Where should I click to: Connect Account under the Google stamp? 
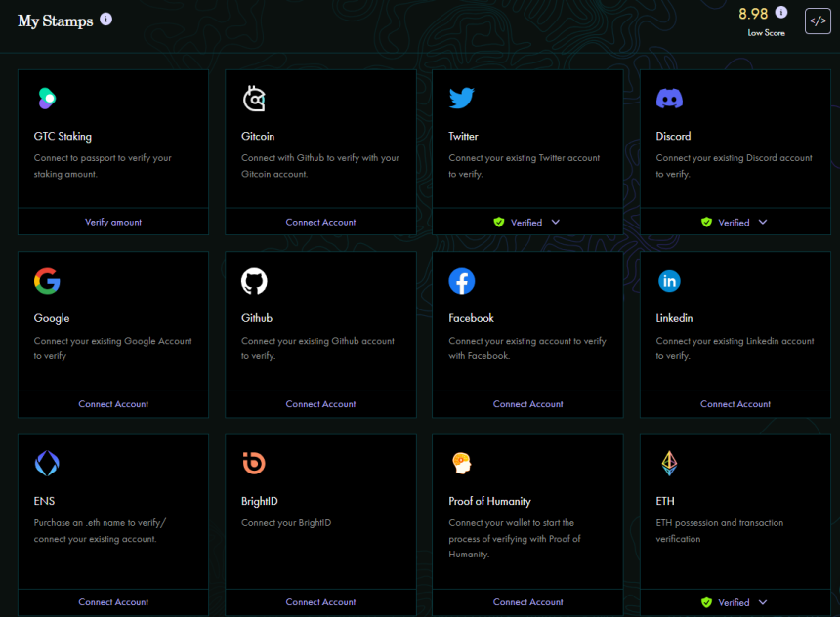(x=113, y=404)
